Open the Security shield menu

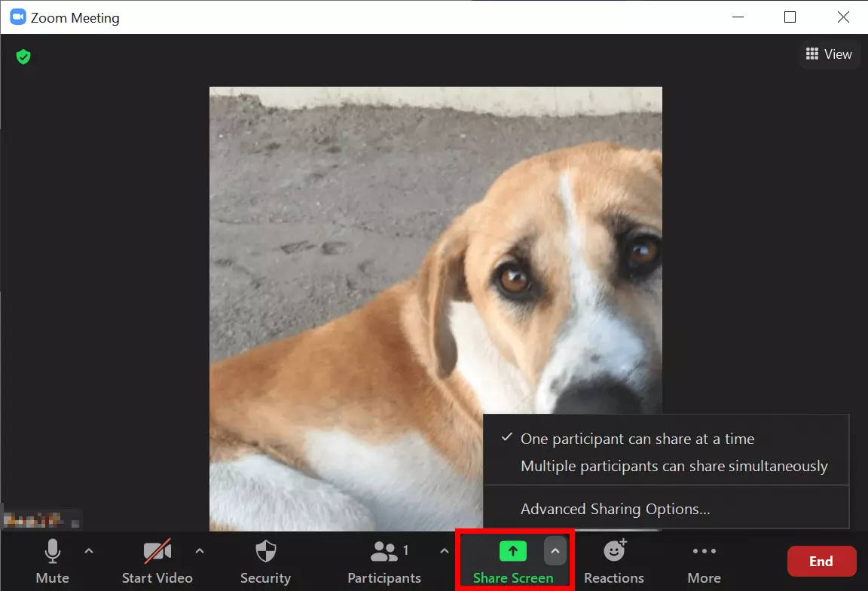[266, 561]
